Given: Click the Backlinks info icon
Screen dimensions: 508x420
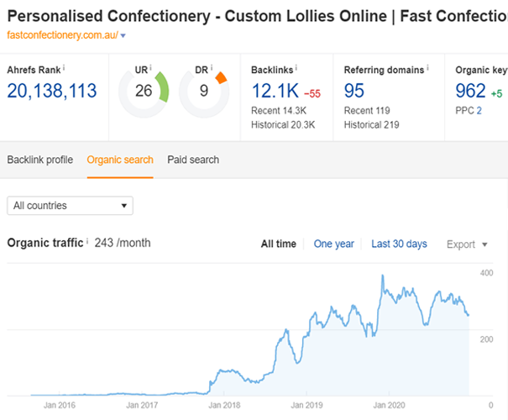Looking at the screenshot, I should point(296,68).
